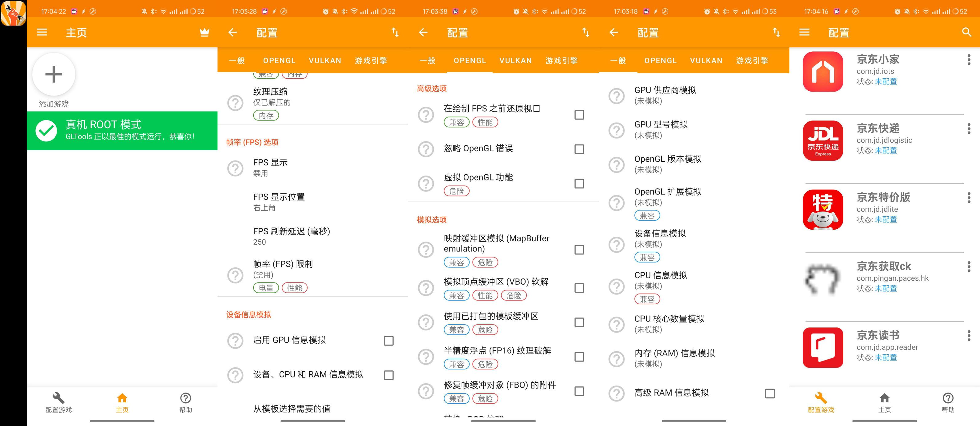The height and width of the screenshot is (426, 980).
Task: Open help for OpenGL 版本模拟
Action: pos(616,165)
